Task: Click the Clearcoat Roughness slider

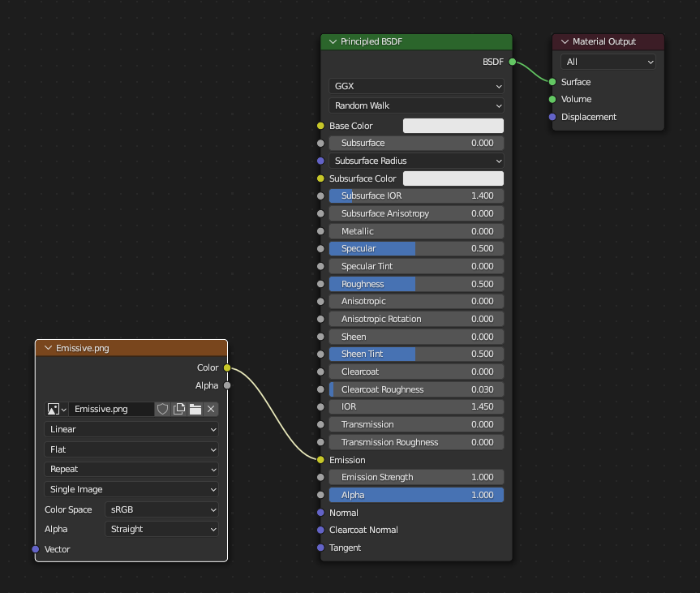Action: [x=416, y=389]
